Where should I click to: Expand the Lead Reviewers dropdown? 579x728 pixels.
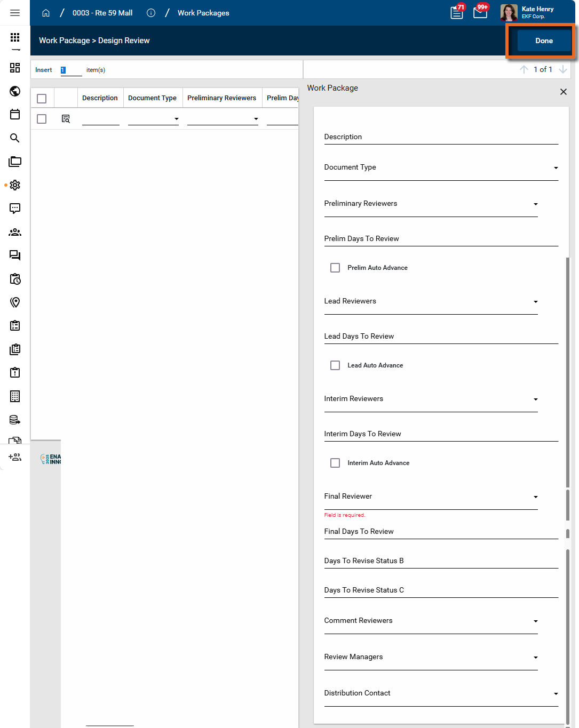[x=535, y=302]
